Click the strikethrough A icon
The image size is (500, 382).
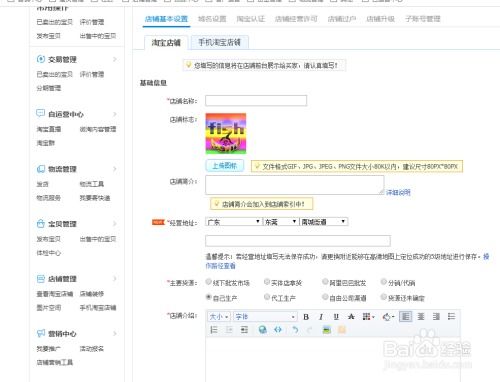pos(351,317)
